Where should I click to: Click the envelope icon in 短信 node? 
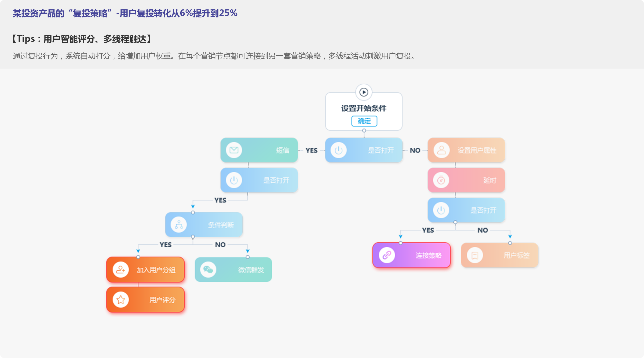tap(234, 150)
